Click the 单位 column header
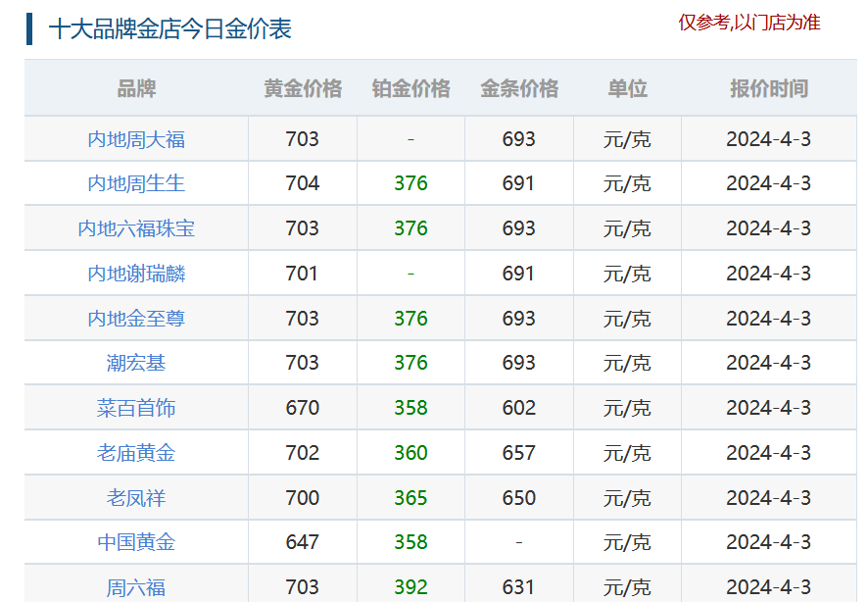 (627, 88)
